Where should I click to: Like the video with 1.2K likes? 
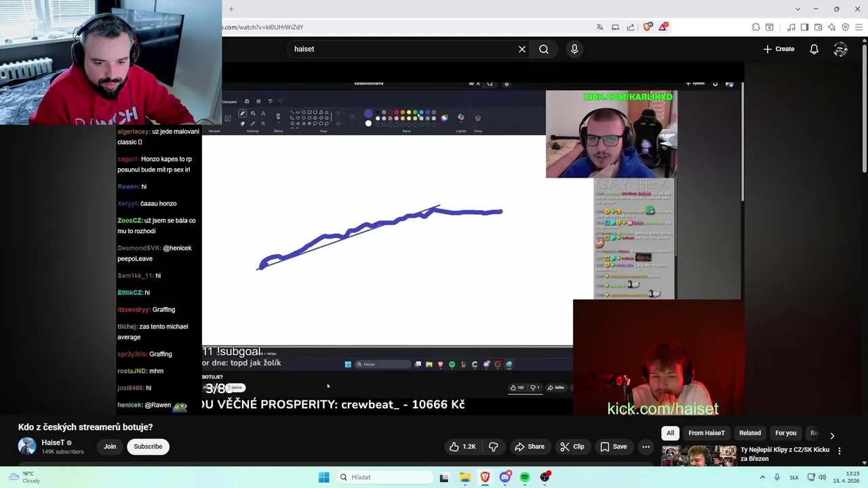pos(462,447)
